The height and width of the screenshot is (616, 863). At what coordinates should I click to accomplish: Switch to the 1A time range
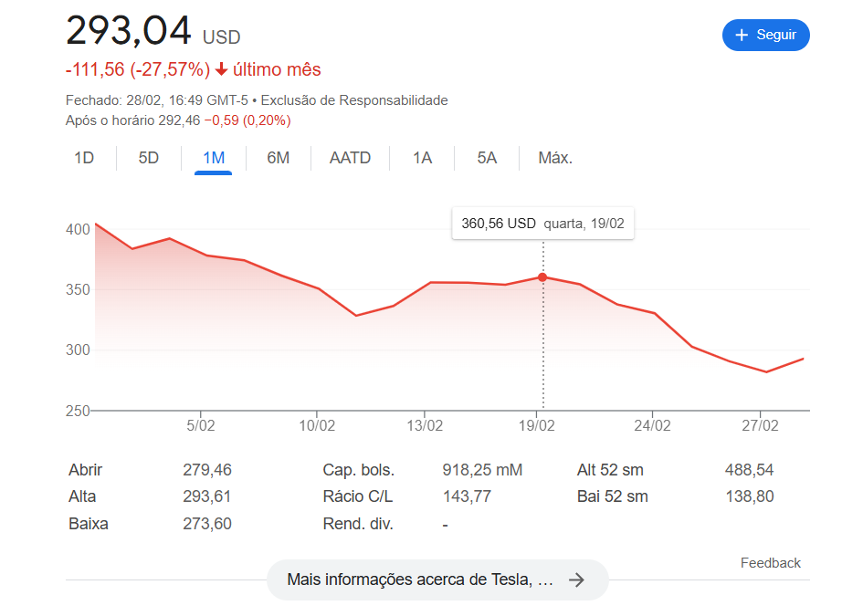pos(422,158)
